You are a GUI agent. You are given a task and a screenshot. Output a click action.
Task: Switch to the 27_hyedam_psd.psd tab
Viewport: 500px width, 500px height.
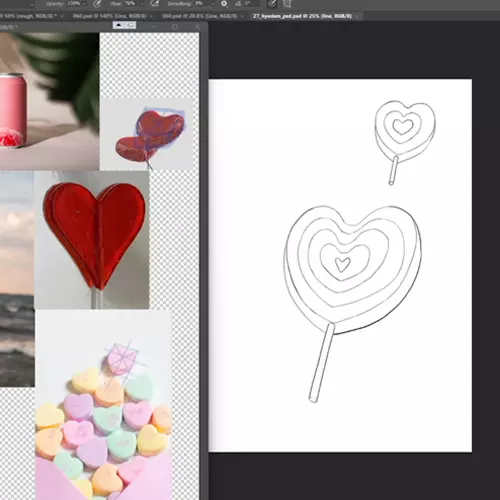(x=302, y=16)
